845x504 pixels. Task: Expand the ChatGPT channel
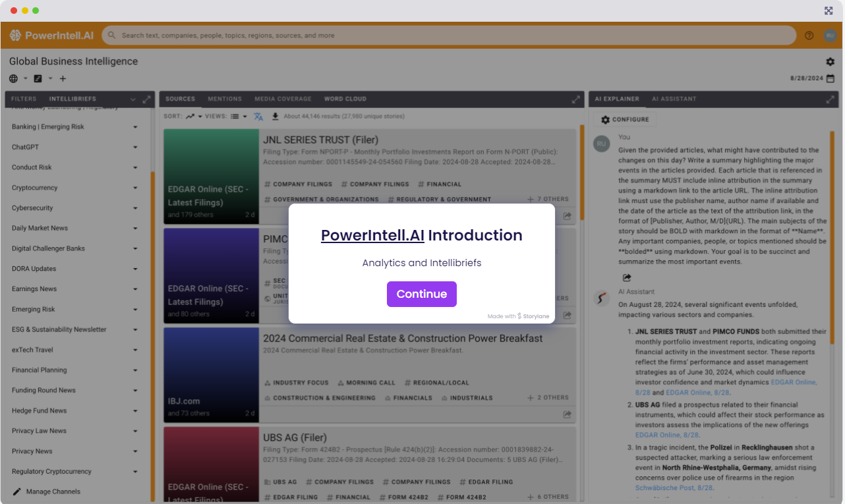pyautogui.click(x=135, y=148)
